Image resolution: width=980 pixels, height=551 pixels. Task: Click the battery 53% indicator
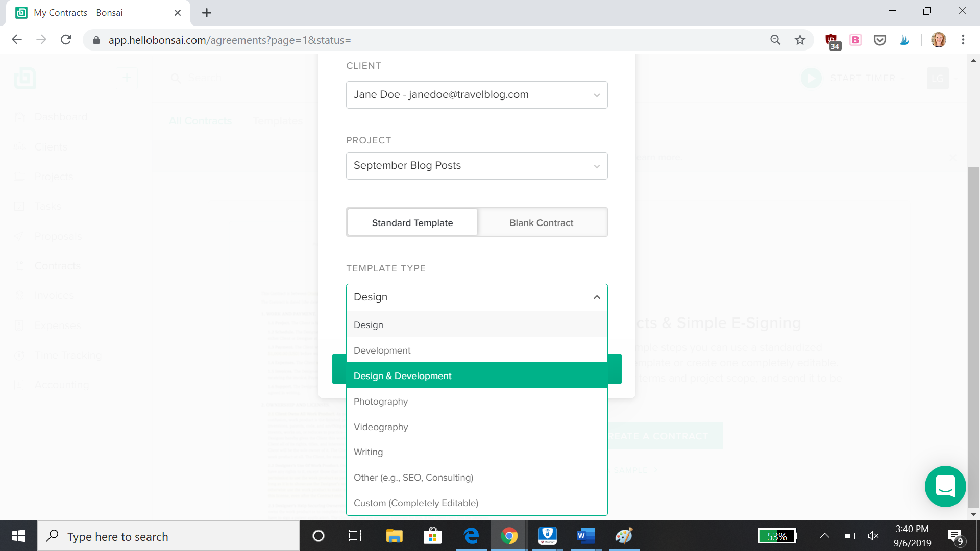click(777, 536)
